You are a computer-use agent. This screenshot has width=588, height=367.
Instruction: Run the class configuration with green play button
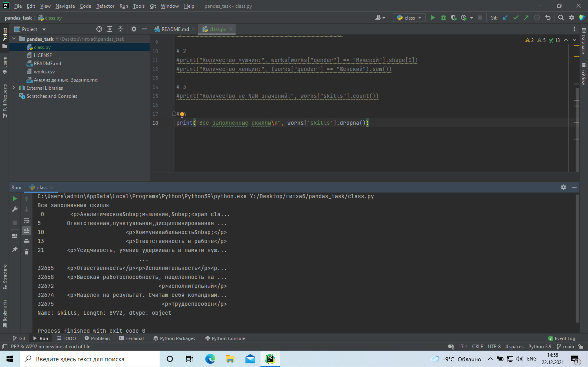pos(433,18)
